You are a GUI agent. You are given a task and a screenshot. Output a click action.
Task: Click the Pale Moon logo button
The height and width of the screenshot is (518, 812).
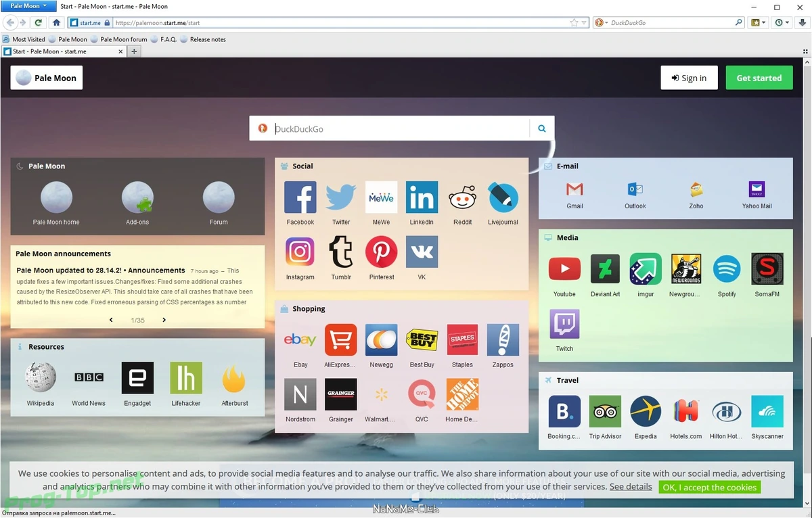(x=47, y=78)
